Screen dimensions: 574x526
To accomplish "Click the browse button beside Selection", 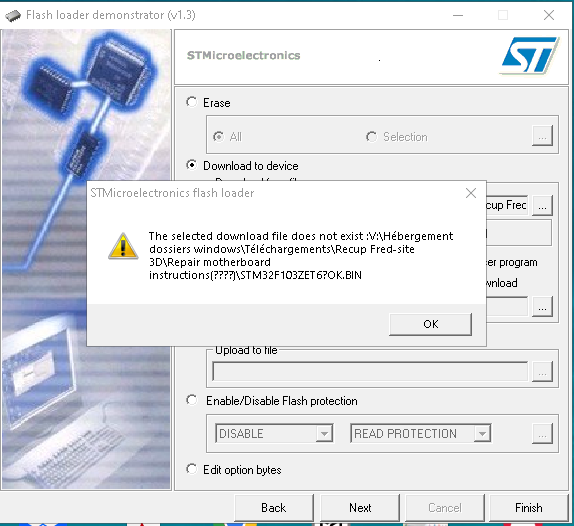I will tap(542, 136).
